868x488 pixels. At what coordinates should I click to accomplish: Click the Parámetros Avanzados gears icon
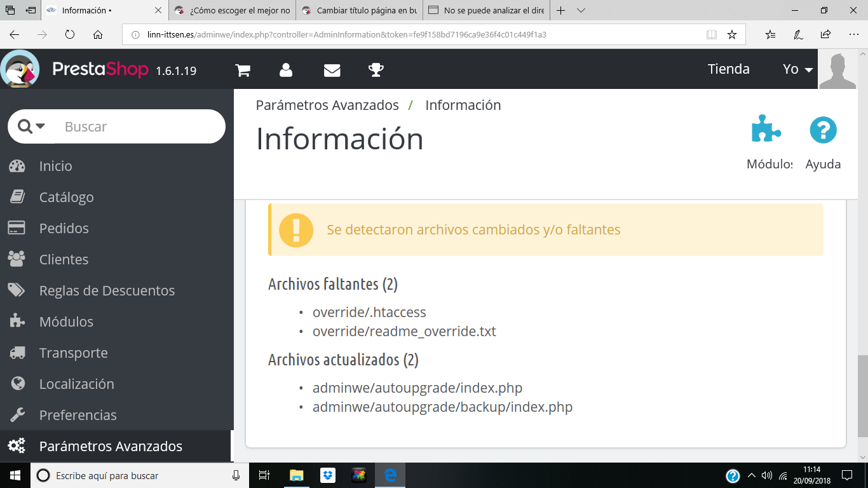(x=17, y=446)
